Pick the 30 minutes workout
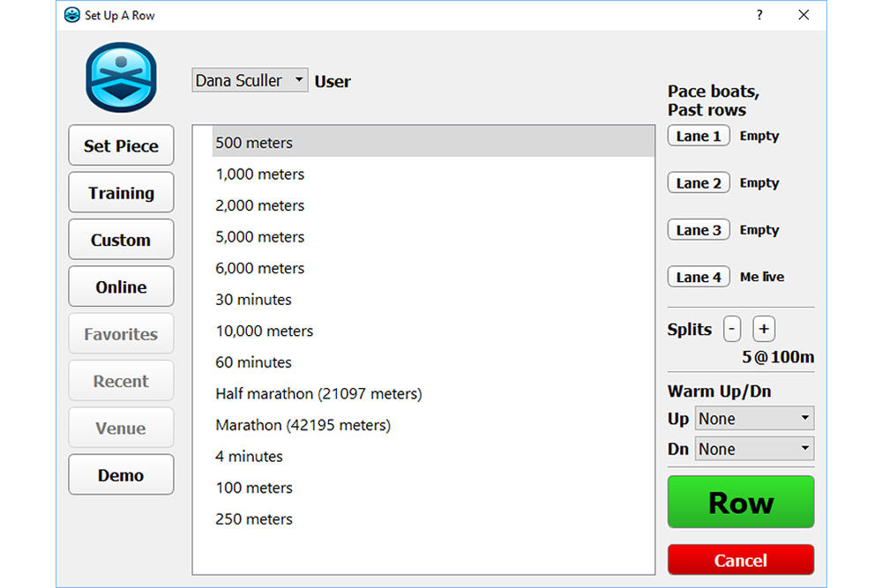This screenshot has height=588, width=882. click(x=253, y=300)
